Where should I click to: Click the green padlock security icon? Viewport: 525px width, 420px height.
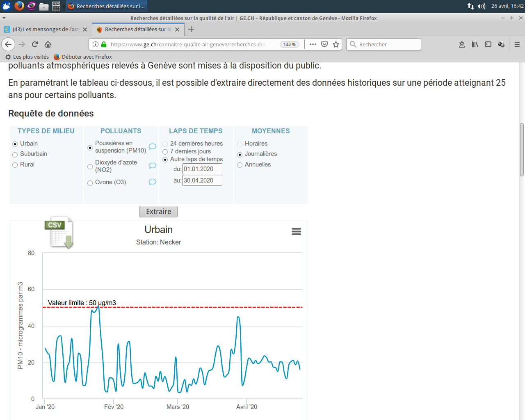click(104, 44)
